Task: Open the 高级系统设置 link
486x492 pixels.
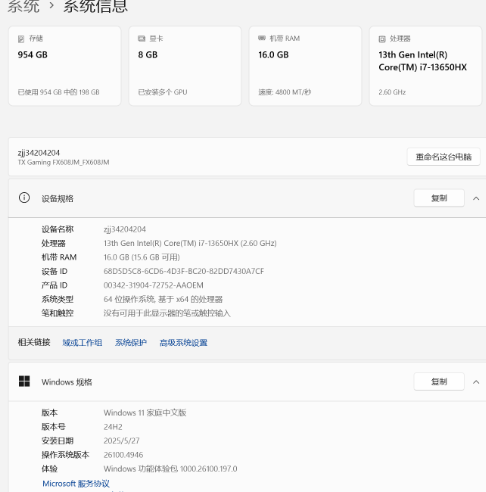Action: tap(183, 343)
